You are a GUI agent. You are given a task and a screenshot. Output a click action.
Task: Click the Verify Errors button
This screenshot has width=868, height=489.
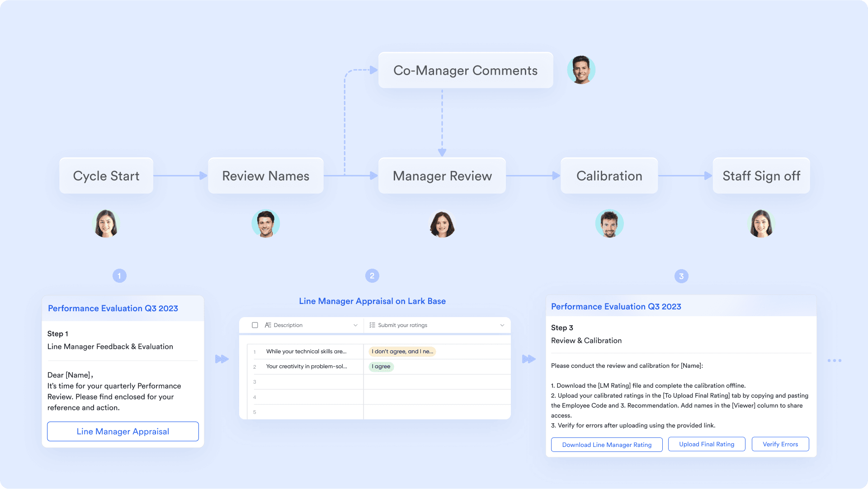point(780,444)
